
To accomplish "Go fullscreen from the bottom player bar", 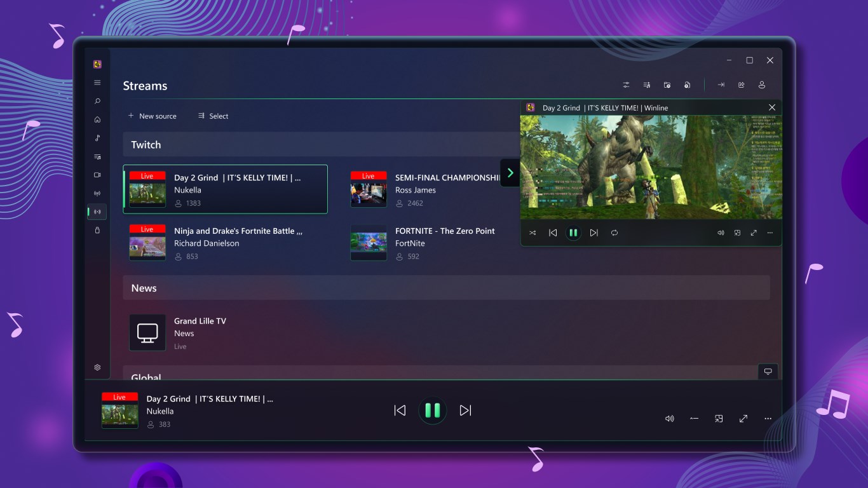I will pos(743,419).
